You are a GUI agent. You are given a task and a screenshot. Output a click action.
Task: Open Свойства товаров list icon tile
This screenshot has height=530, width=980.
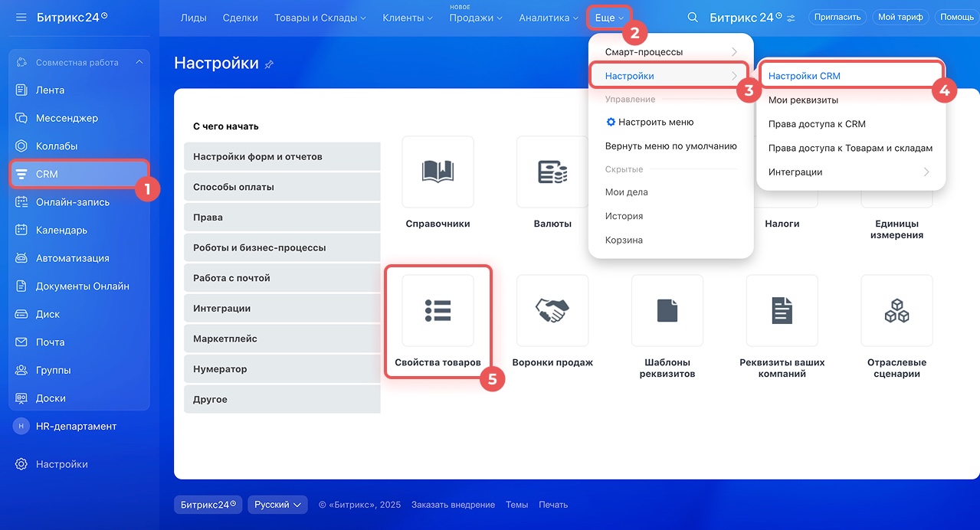click(438, 311)
